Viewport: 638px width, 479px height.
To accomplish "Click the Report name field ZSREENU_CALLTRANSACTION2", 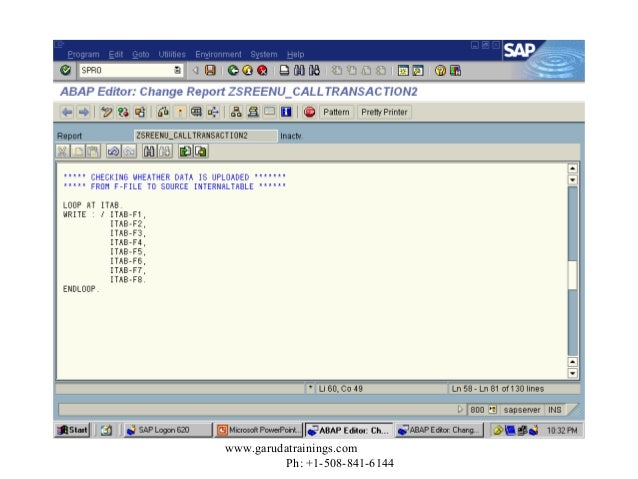I will [x=205, y=136].
